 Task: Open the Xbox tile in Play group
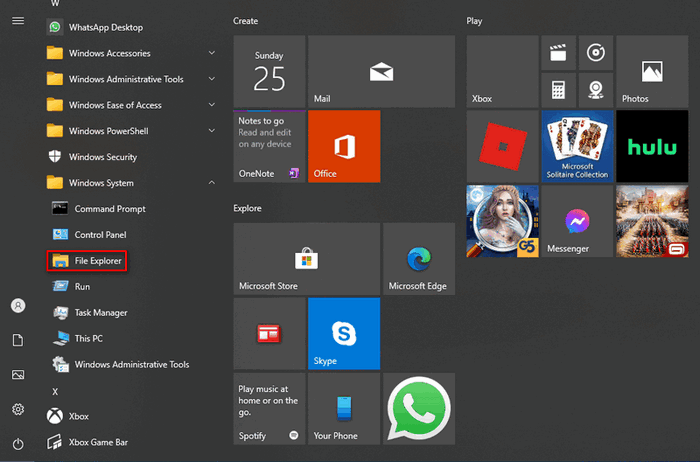click(x=503, y=71)
